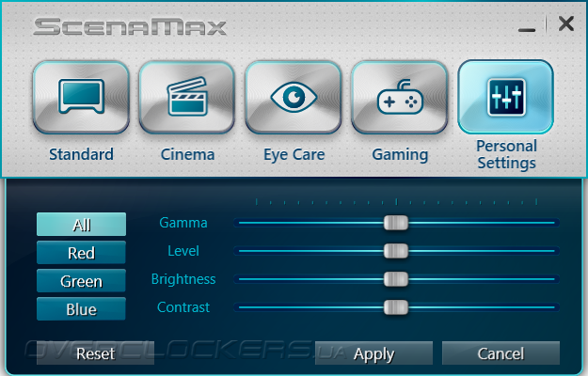Image resolution: width=588 pixels, height=376 pixels.
Task: Select the Blue channel button
Action: [x=81, y=309]
